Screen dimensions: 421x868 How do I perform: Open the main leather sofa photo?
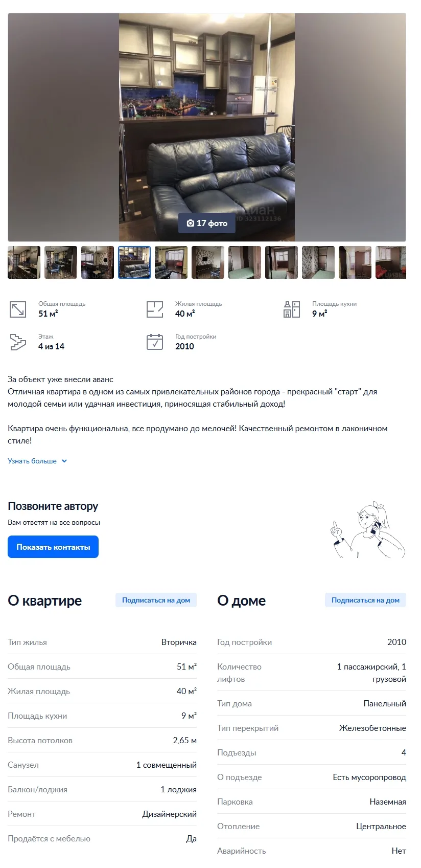coord(207,127)
